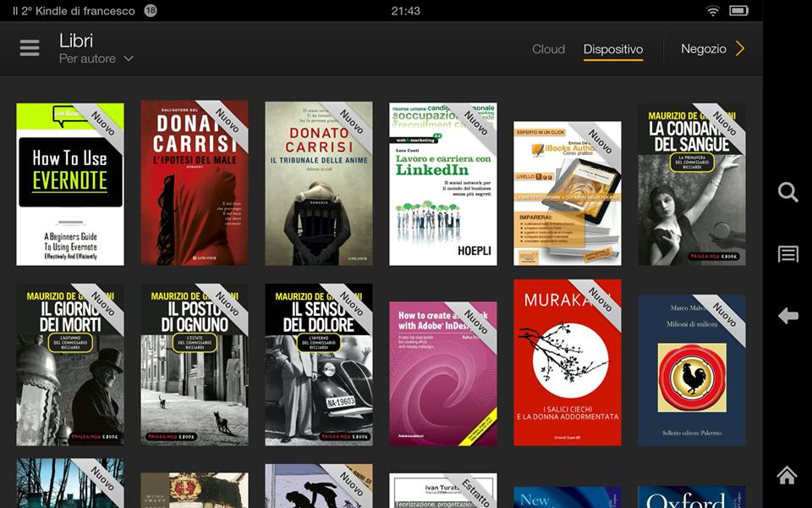Tap the search magnifier icon
Screen dimensions: 812x508
click(x=787, y=192)
